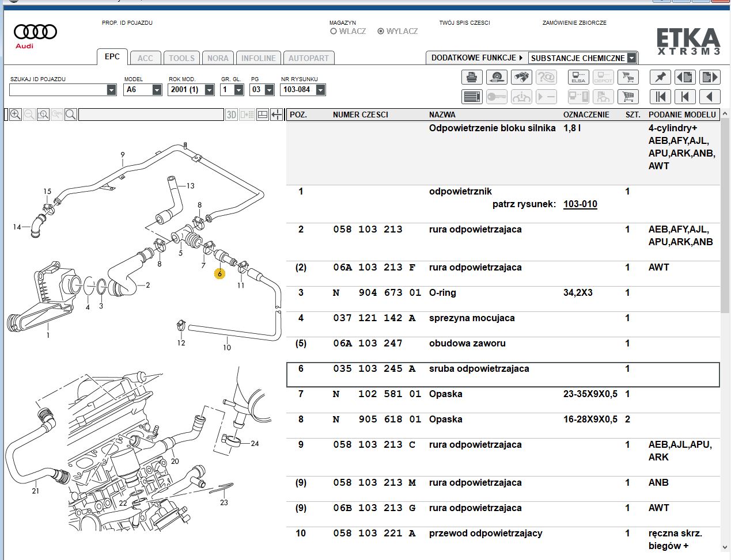Switch to the EPC tab
The image size is (731, 560).
[x=112, y=56]
